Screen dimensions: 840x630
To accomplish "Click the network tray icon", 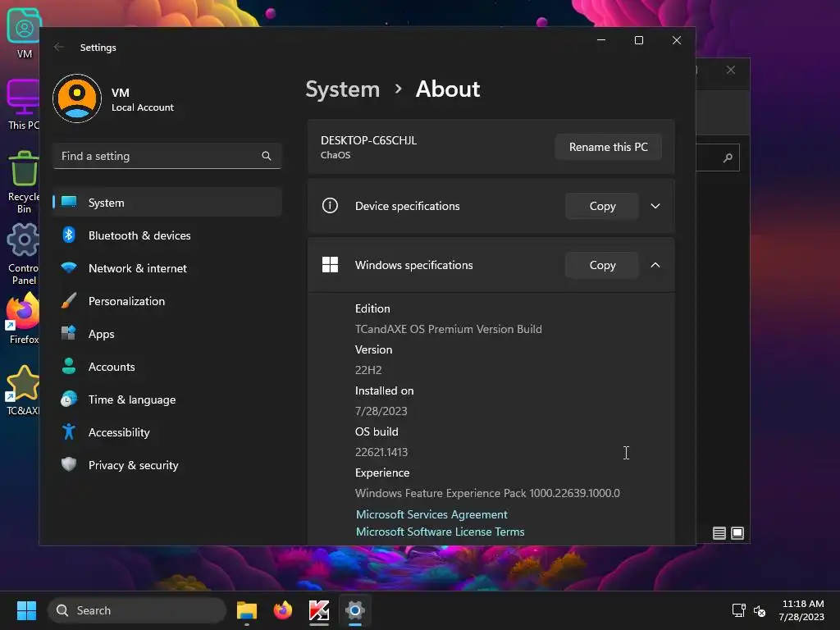I will pyautogui.click(x=739, y=610).
